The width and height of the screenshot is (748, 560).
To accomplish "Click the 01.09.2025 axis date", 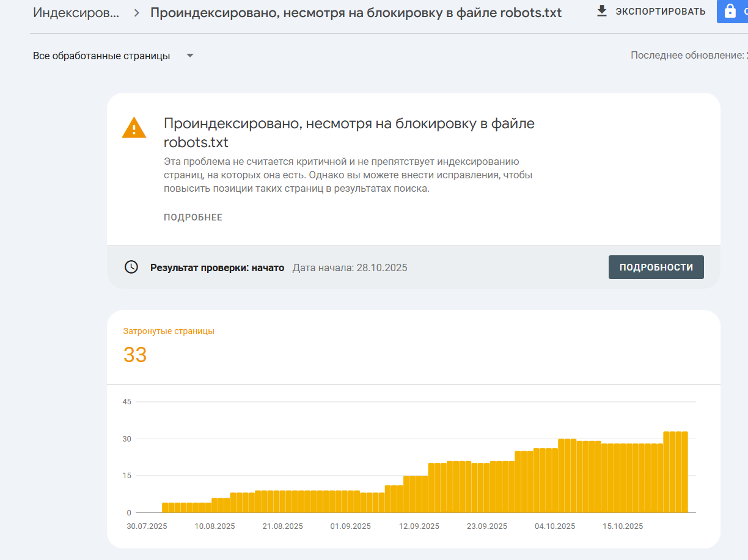I will [x=351, y=526].
